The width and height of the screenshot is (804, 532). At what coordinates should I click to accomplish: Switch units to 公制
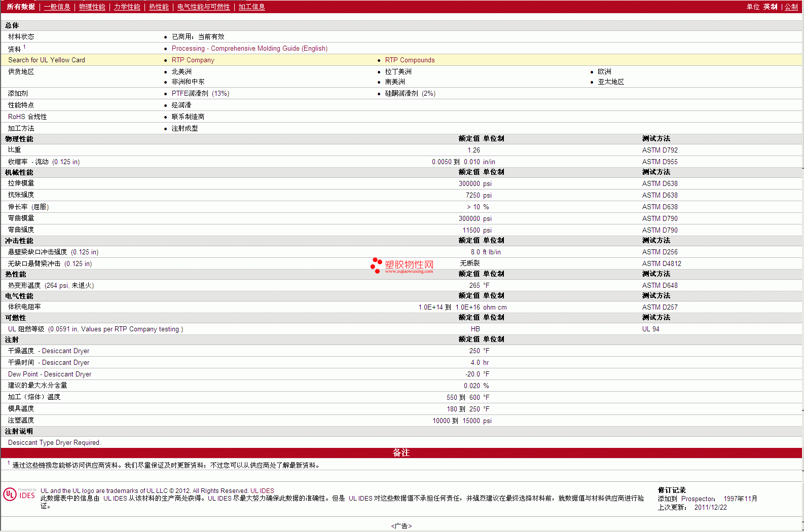point(791,7)
